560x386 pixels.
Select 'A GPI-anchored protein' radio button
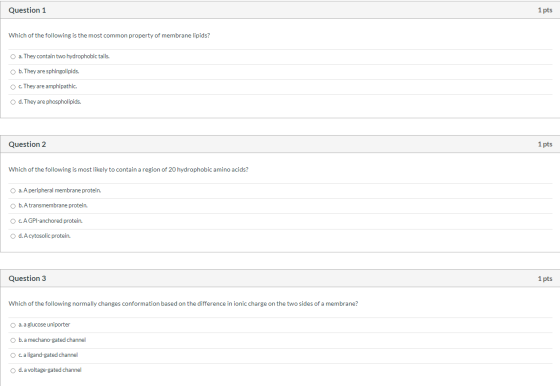click(x=13, y=221)
